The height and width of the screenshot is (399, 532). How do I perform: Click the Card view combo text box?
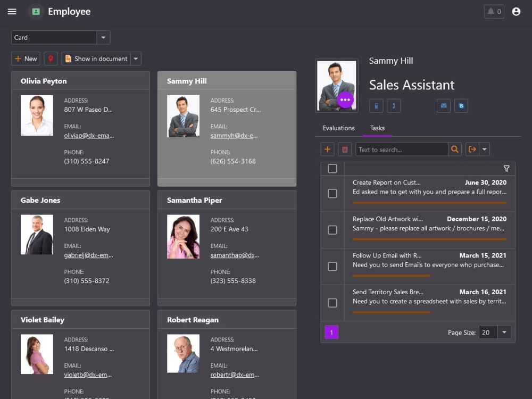coord(54,37)
